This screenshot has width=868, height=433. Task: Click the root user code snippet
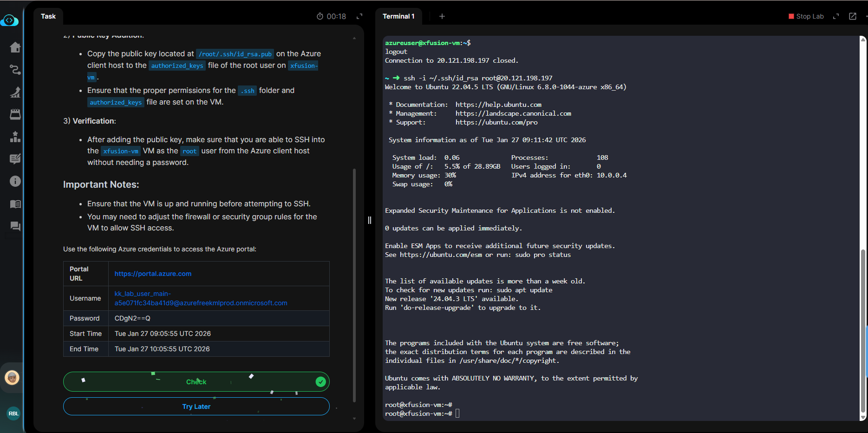pyautogui.click(x=189, y=151)
